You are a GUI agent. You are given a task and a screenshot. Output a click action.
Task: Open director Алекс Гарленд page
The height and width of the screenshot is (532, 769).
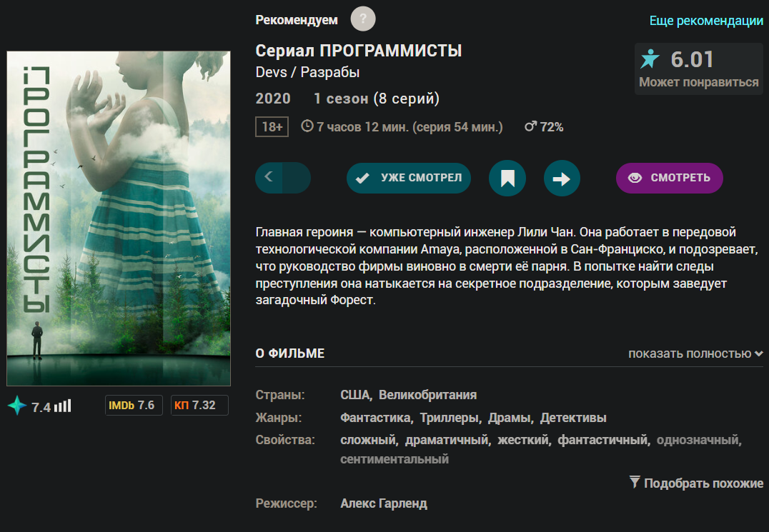[x=384, y=503]
